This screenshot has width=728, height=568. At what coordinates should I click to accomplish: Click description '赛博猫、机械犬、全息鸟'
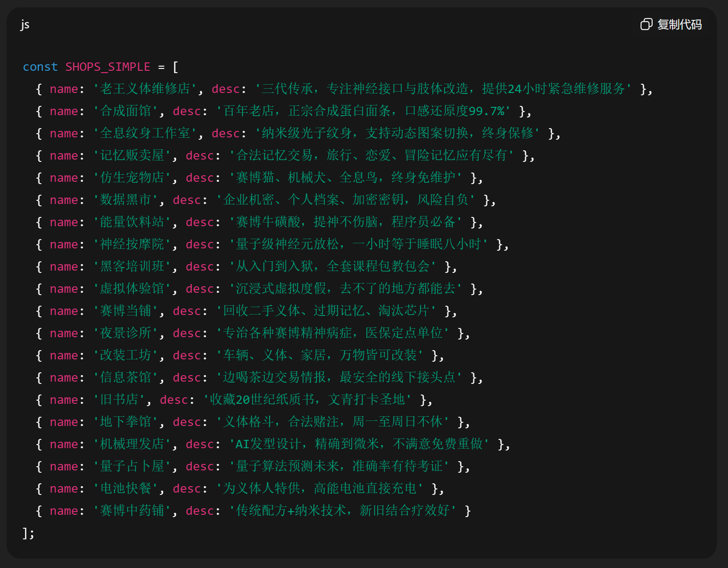coord(307,178)
